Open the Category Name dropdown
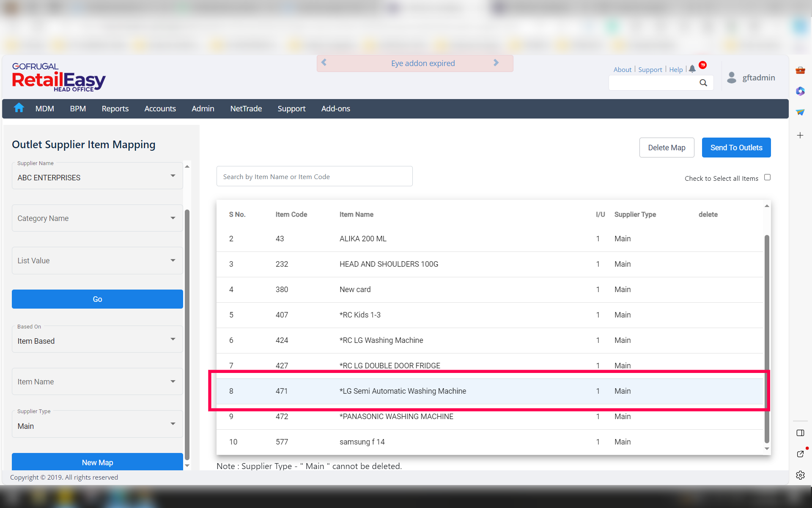Image resolution: width=812 pixels, height=508 pixels. [173, 218]
